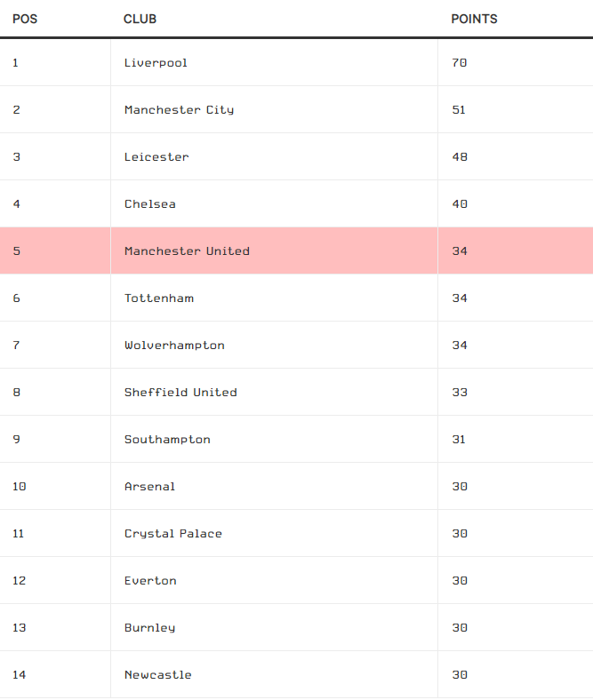Click position number 14 cell

coord(20,675)
